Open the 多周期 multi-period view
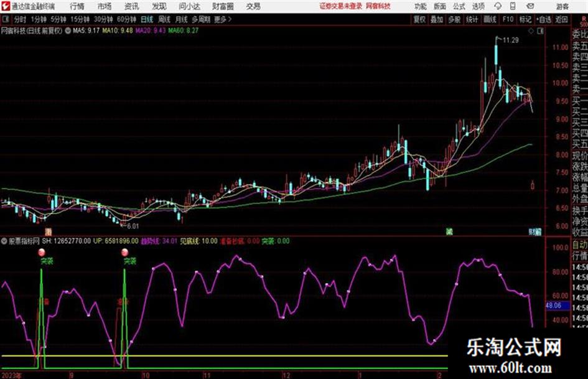 pos(201,19)
